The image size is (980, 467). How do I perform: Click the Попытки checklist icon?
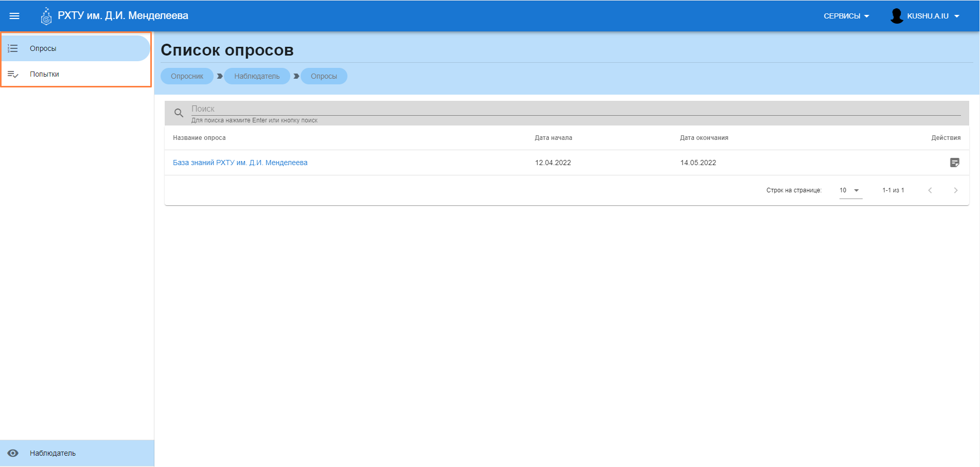[x=13, y=74]
